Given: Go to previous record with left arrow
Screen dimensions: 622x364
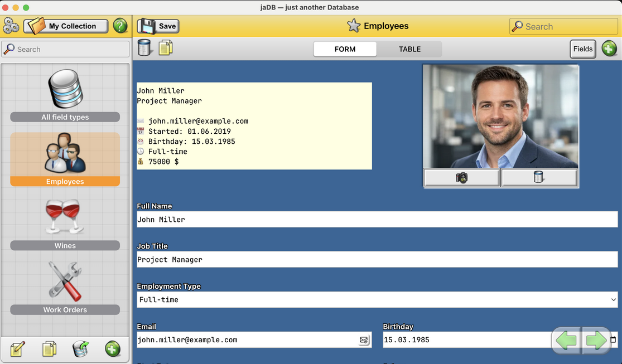Looking at the screenshot, I should (x=566, y=341).
